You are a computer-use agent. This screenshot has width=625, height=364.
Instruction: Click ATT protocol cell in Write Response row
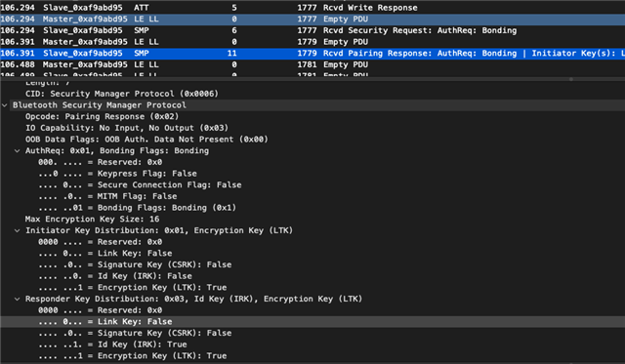click(142, 8)
